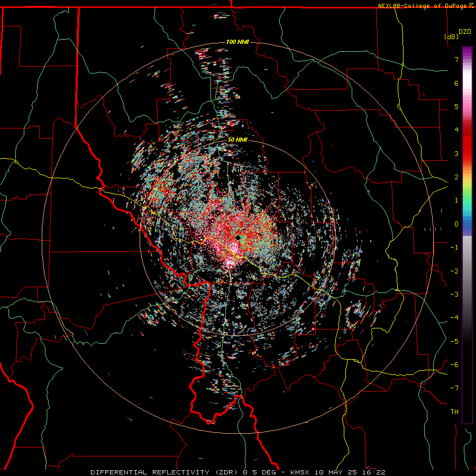Click the legend value 1
The height and width of the screenshot is (476, 476).
tap(456, 200)
